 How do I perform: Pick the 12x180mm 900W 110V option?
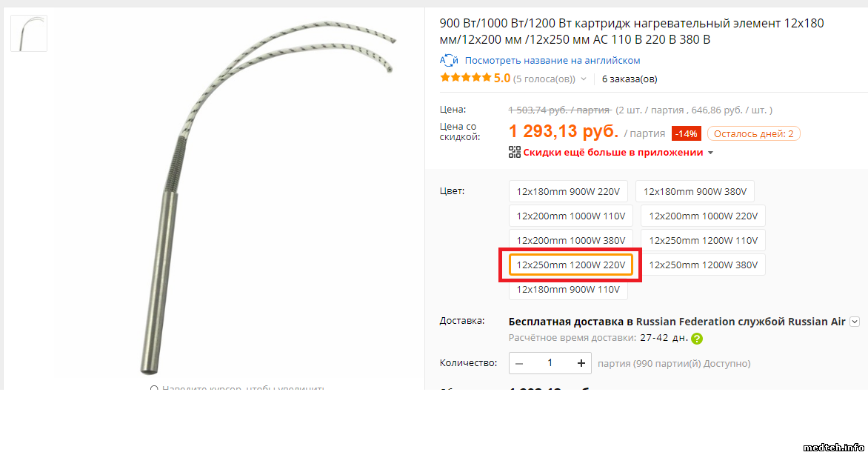pos(568,289)
